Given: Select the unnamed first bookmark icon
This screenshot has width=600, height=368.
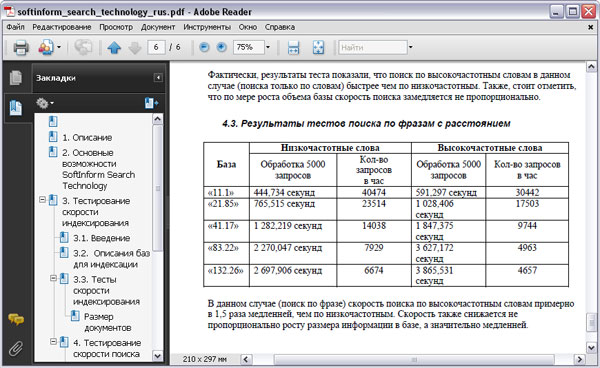Looking at the screenshot, I should tap(53, 122).
